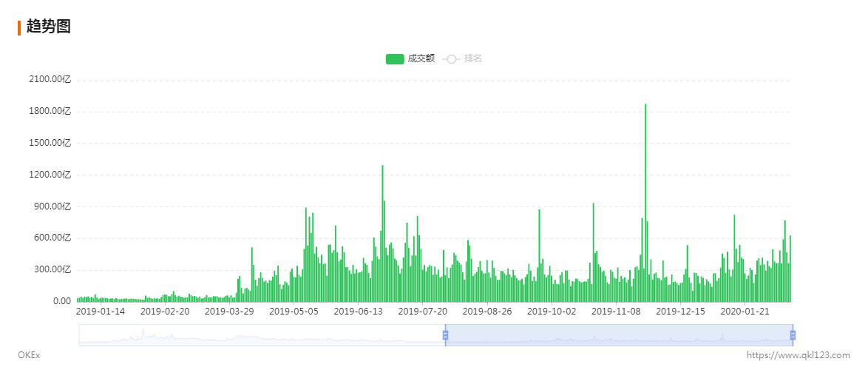This screenshot has height=370, width=868.
Task: Click the 2020-01-21 date axis label
Action: (745, 312)
